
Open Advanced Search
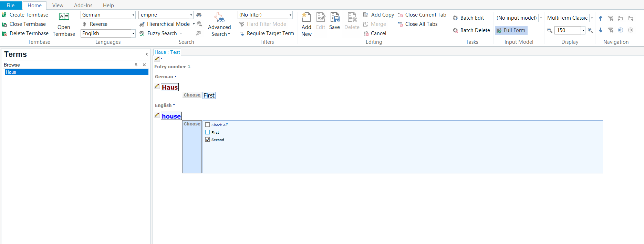219,17
